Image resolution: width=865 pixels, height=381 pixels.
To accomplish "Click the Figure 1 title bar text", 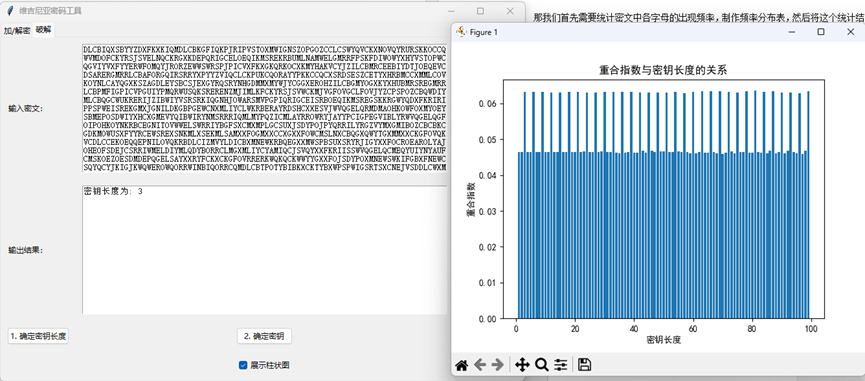I will tap(484, 33).
